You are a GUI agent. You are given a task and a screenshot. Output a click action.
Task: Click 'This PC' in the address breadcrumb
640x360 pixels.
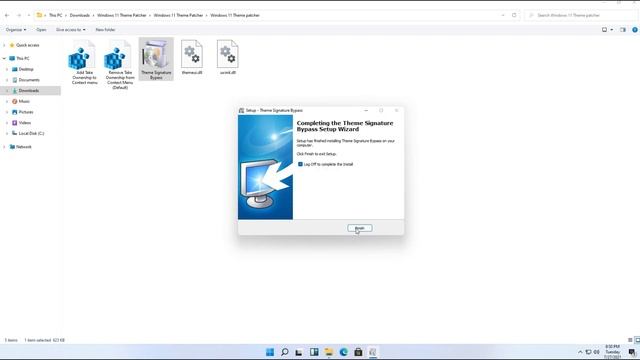(56, 16)
